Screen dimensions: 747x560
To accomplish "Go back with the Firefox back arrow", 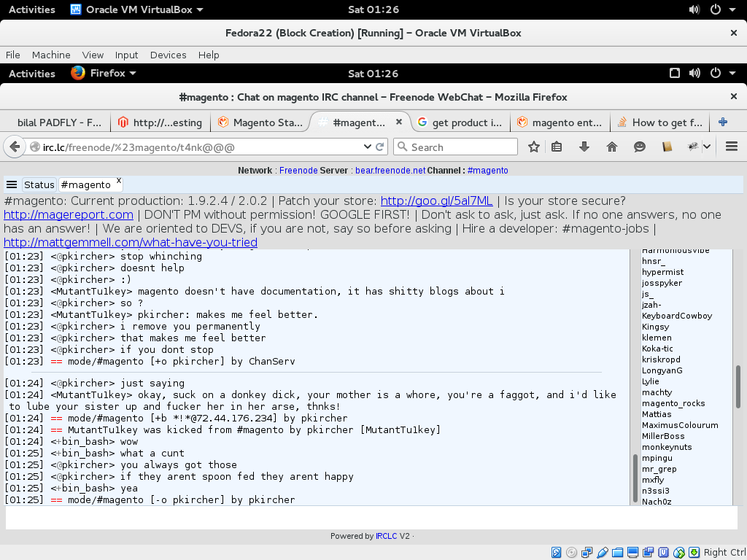I will (x=15, y=147).
